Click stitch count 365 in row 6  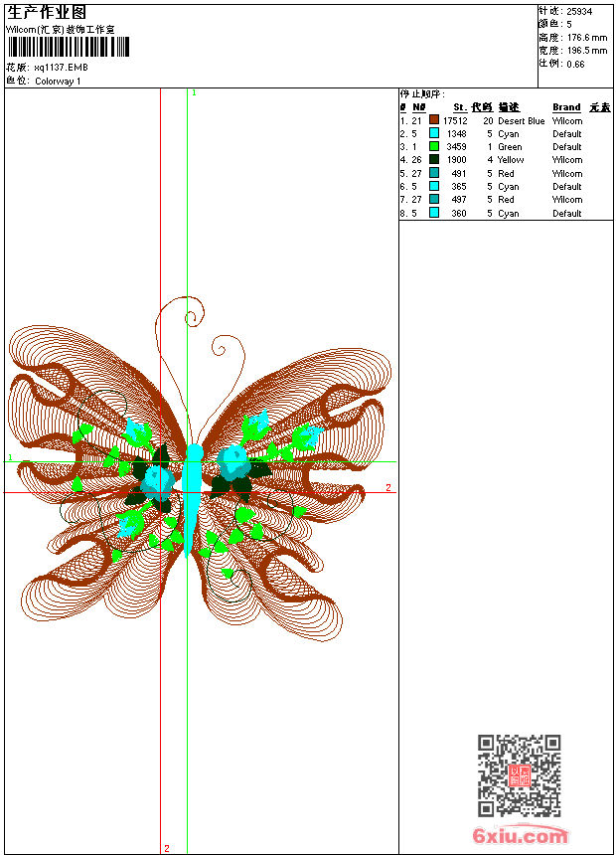(x=459, y=187)
